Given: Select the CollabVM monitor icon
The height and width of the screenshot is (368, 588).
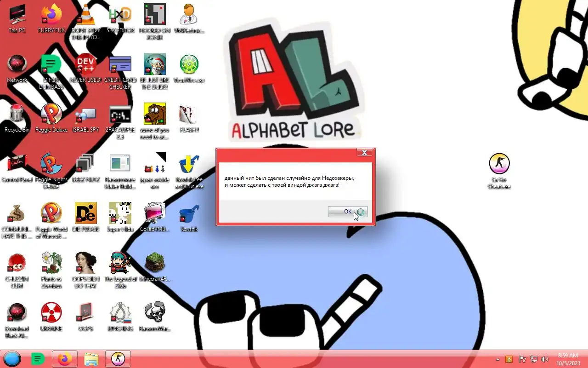Looking at the screenshot, I should [155, 217].
